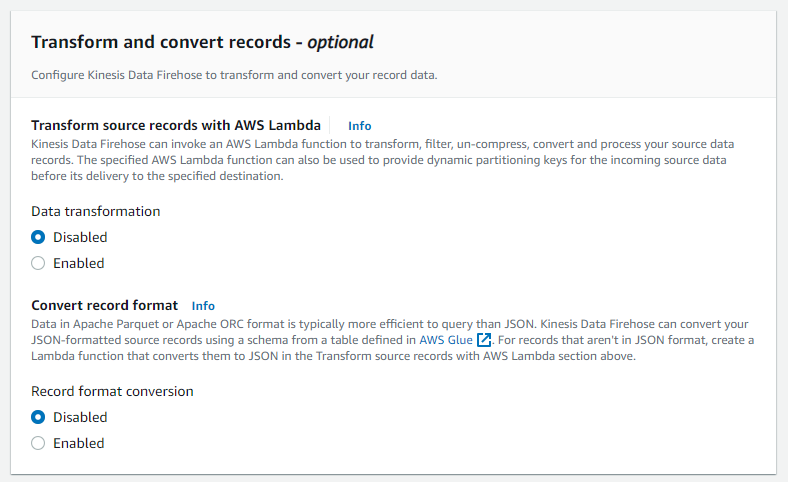Click the 'Record format conversion' field label
Image resolution: width=788 pixels, height=482 pixels.
pyautogui.click(x=112, y=391)
